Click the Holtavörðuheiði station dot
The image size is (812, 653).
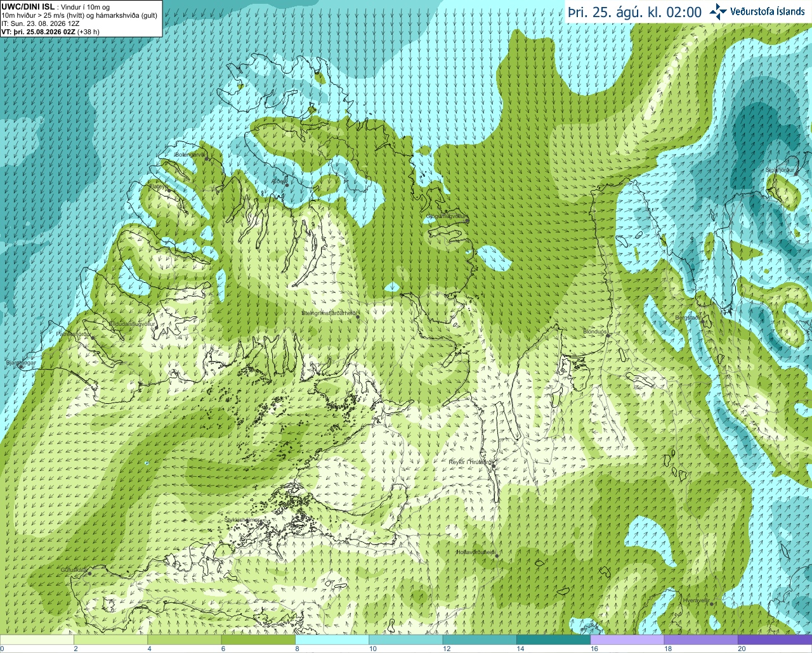point(497,557)
